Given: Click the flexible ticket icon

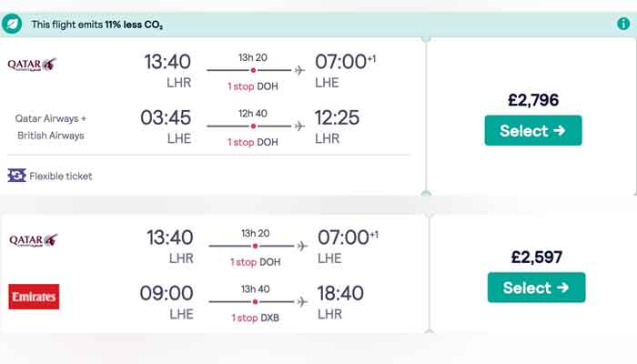Looking at the screenshot, I should (x=16, y=176).
